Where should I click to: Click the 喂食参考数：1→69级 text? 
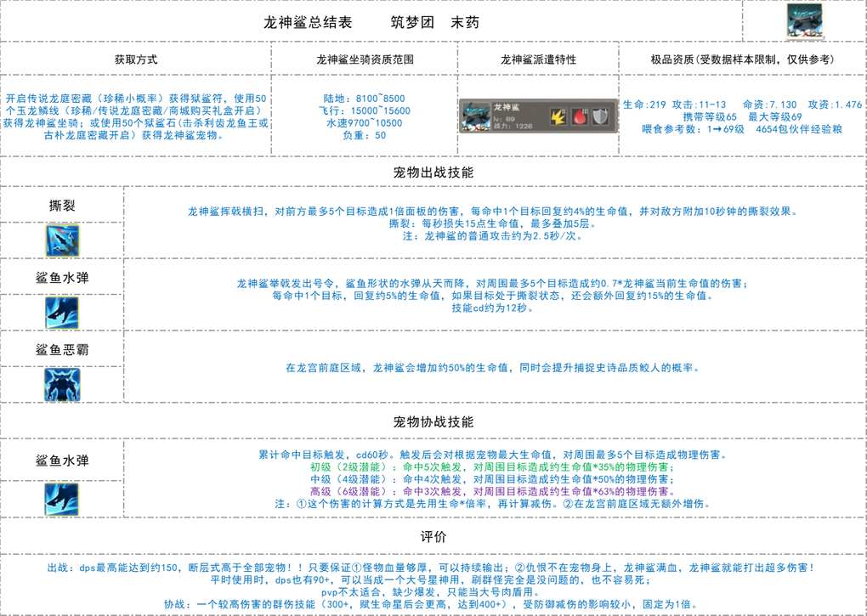point(694,129)
